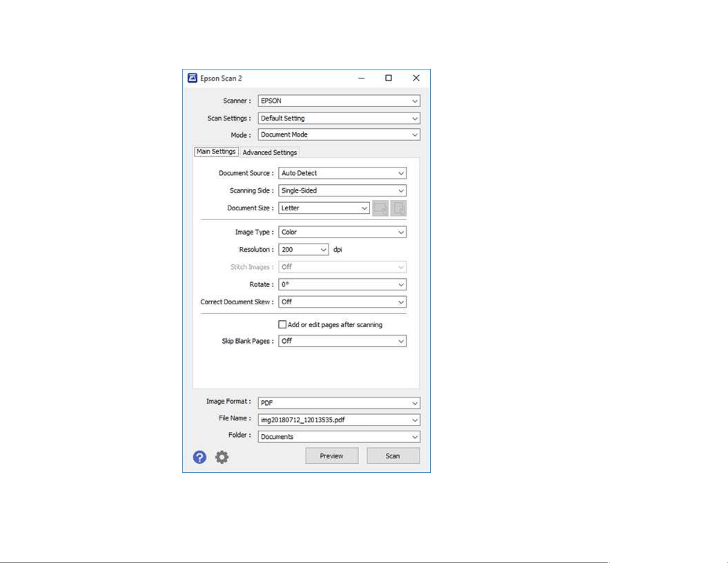This screenshot has height=563, width=728.
Task: Close the Epson Scan 2 window
Action: point(416,78)
